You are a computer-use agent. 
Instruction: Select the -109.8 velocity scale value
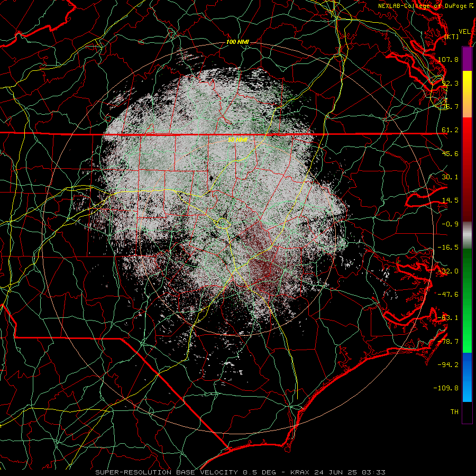(x=446, y=388)
